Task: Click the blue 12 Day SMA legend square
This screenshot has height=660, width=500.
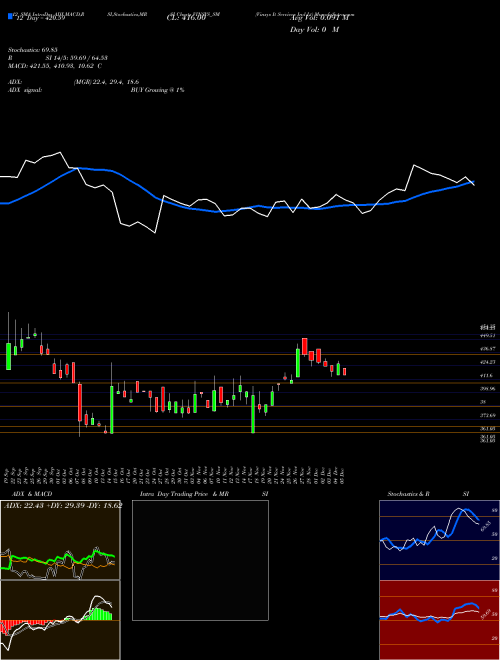Action: [x=10, y=17]
